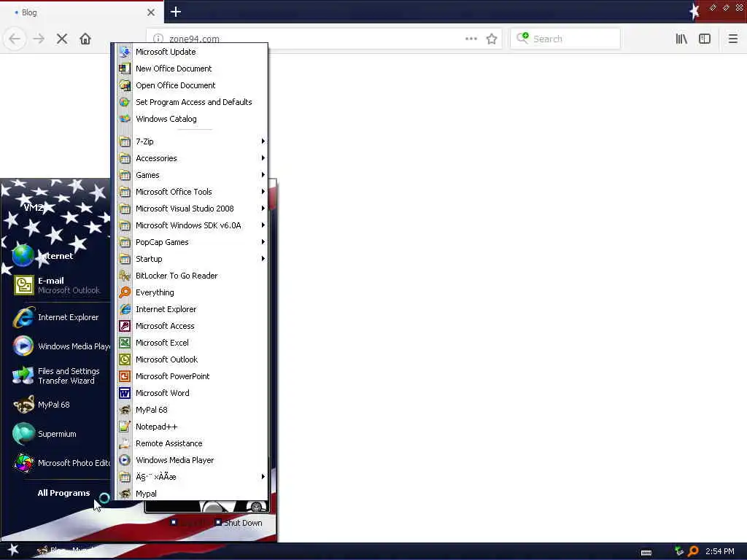The width and height of the screenshot is (747, 560).
Task: Toggle the browser sidebar button
Action: click(x=705, y=39)
